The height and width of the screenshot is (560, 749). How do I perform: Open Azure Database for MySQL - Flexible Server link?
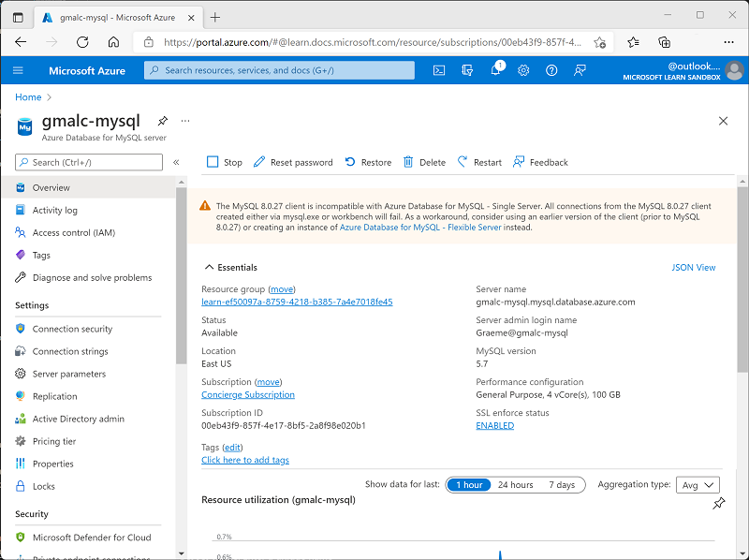tap(420, 228)
